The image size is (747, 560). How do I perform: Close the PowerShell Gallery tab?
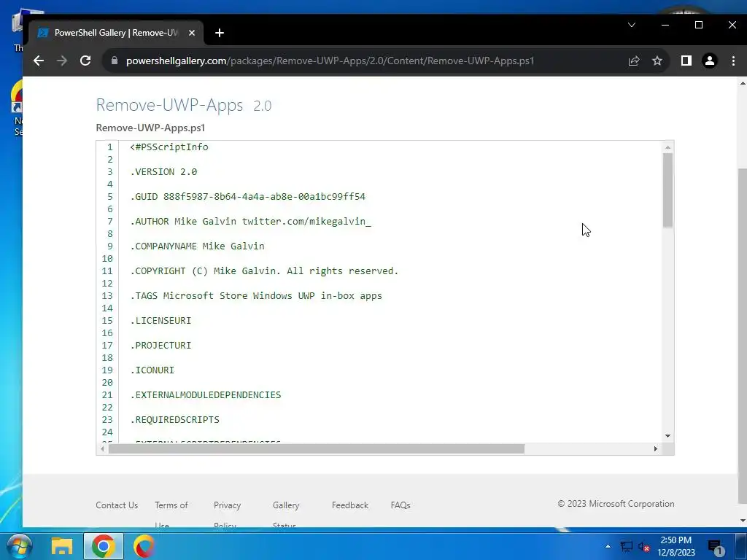pos(192,33)
